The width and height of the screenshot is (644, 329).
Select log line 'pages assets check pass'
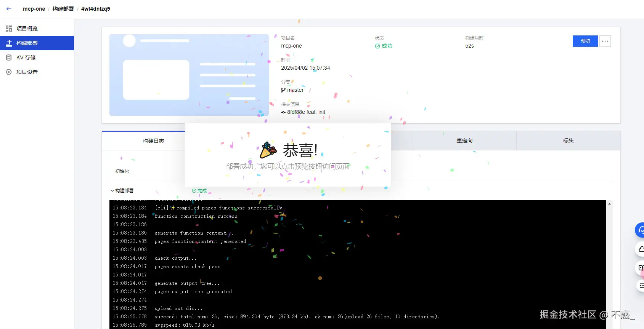(187, 267)
